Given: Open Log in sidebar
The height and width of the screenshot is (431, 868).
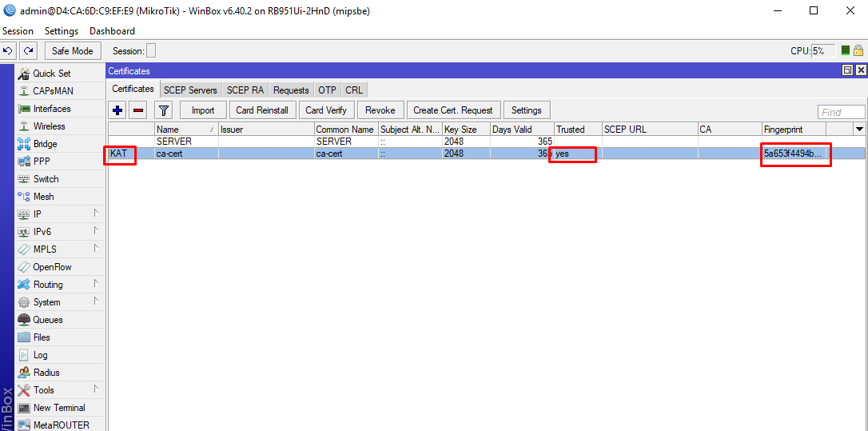Looking at the screenshot, I should (40, 355).
